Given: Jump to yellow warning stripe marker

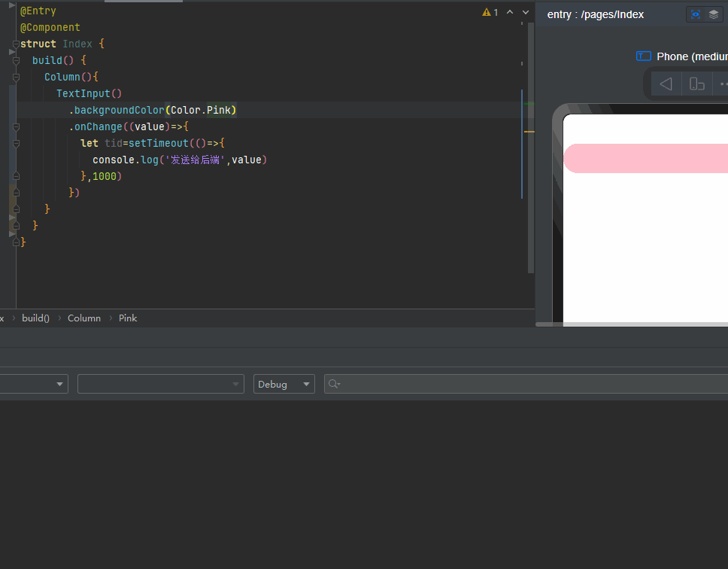Looking at the screenshot, I should coord(529,132).
